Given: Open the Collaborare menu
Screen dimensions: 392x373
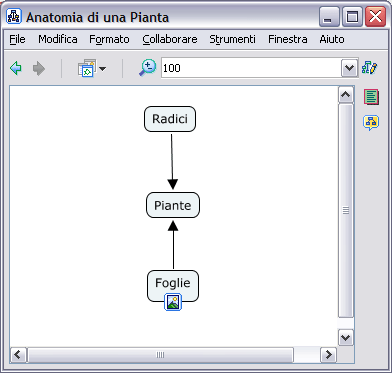Looking at the screenshot, I should pos(170,39).
